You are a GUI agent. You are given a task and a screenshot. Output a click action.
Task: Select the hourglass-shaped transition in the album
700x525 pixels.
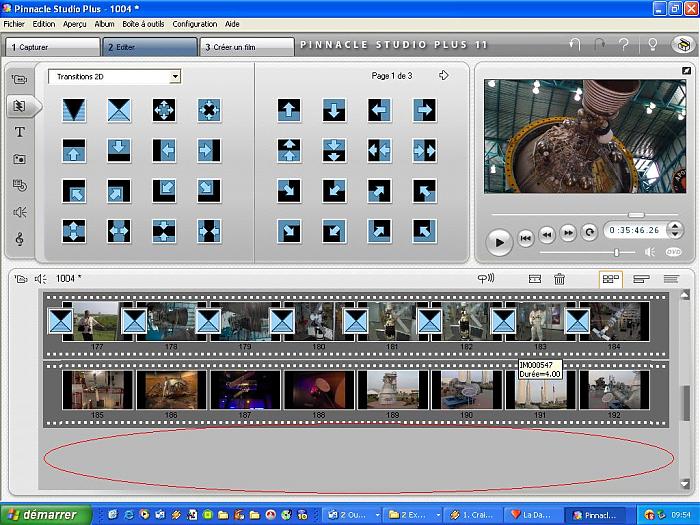click(119, 110)
